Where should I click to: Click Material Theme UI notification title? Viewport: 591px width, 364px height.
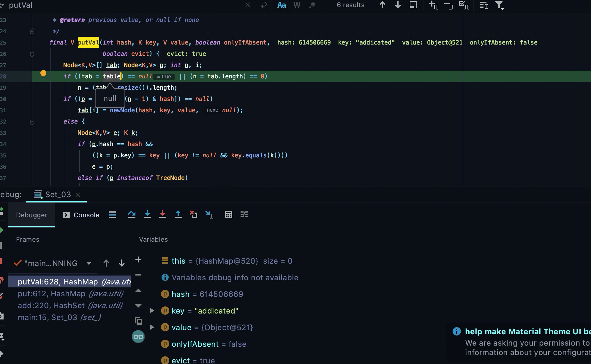528,332
